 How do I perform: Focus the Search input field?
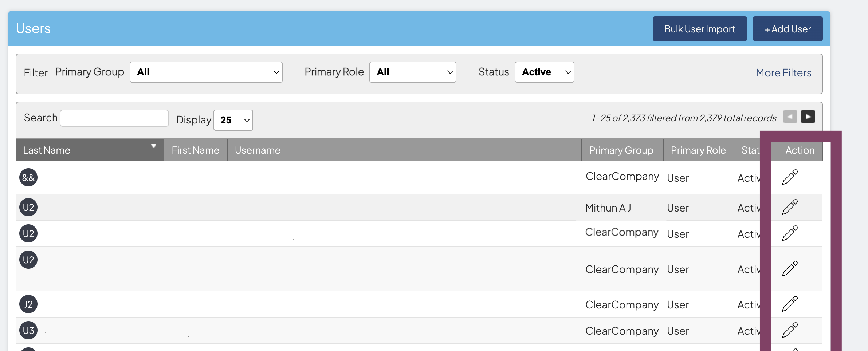point(114,118)
